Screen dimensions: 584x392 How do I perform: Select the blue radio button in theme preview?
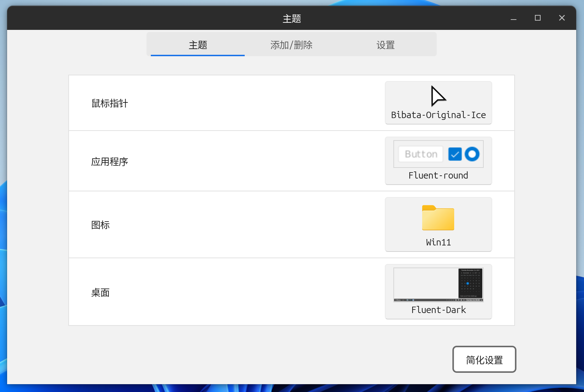[x=472, y=154]
